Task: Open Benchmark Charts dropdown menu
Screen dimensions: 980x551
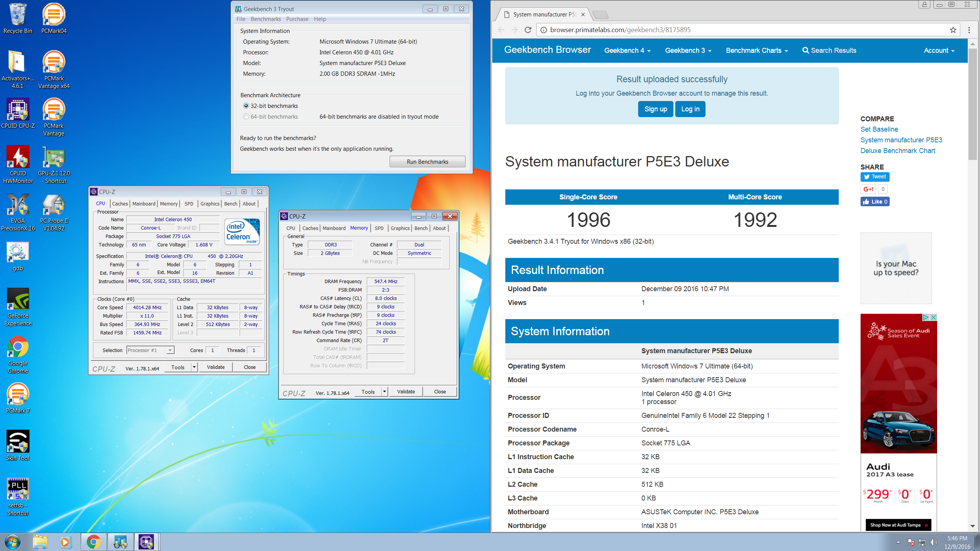Action: pos(757,51)
